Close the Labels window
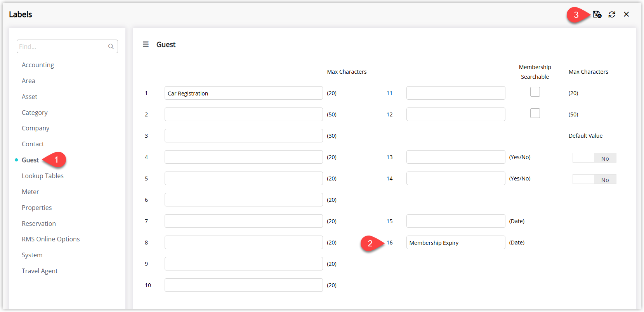 coord(626,14)
